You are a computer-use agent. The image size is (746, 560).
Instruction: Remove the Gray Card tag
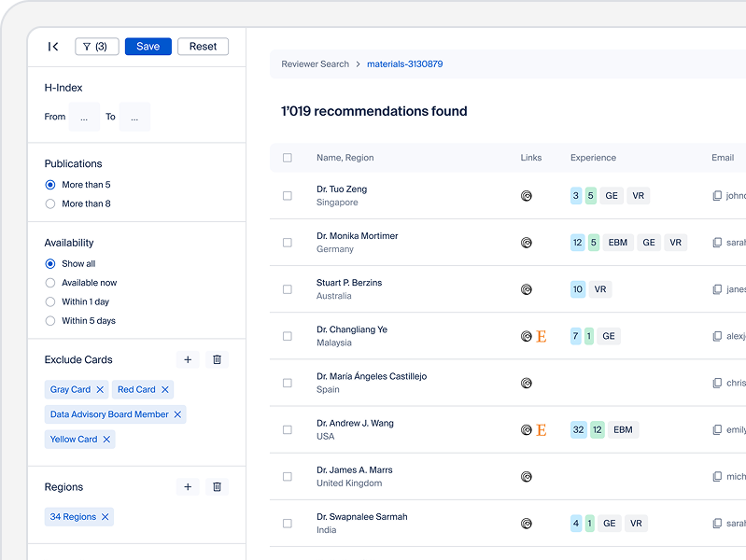(100, 390)
